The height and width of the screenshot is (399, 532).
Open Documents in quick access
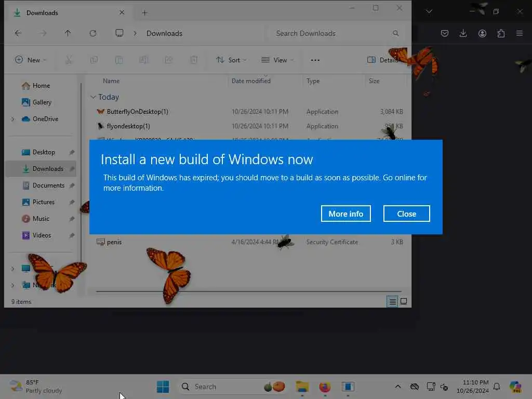48,185
